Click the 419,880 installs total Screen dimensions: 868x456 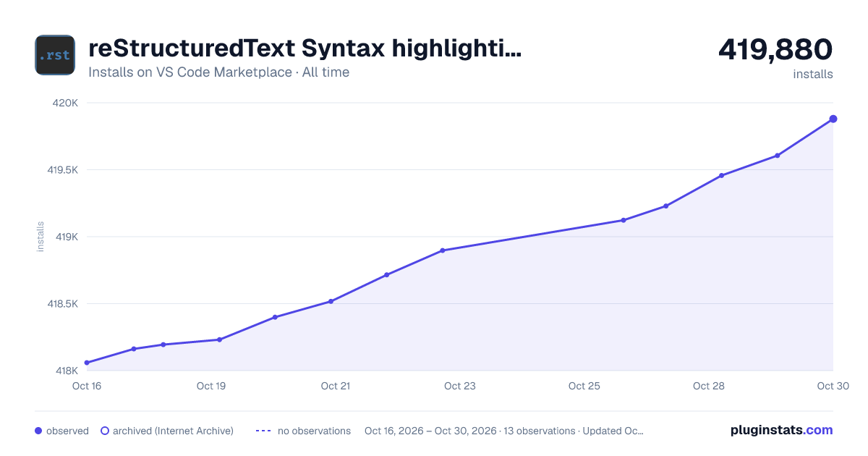click(x=775, y=49)
